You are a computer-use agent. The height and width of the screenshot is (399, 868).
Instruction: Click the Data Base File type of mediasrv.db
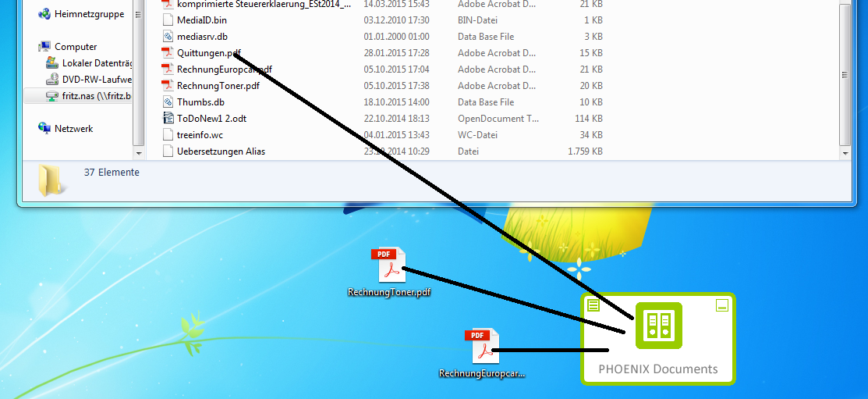point(486,37)
